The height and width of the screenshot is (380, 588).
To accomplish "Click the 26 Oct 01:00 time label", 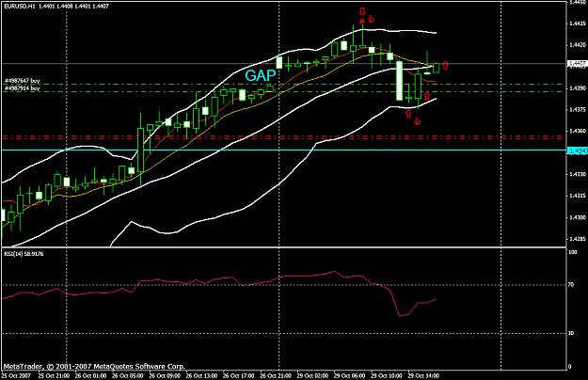I will (x=90, y=375).
